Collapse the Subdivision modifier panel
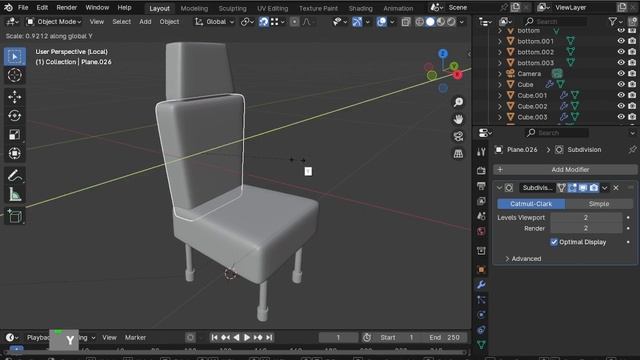This screenshot has height=360, width=640. point(499,188)
